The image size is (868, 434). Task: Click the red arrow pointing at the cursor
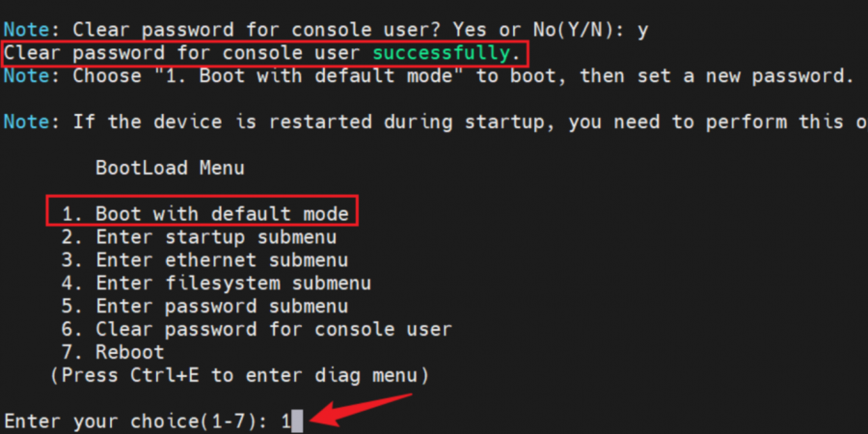362,410
